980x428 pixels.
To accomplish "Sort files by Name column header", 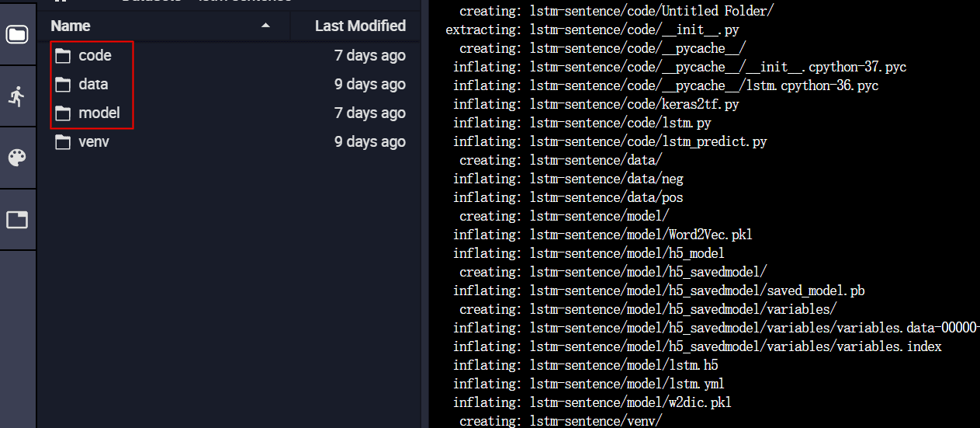I will [71, 26].
